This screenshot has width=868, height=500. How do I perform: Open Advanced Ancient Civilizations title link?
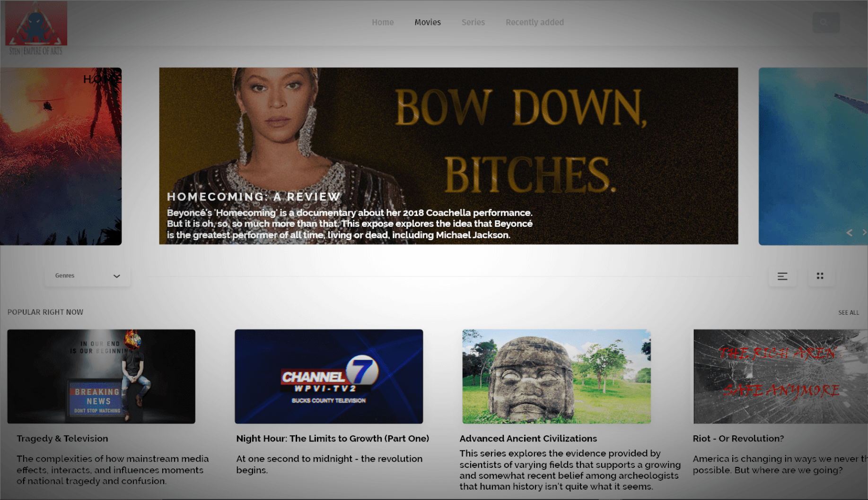tap(528, 439)
